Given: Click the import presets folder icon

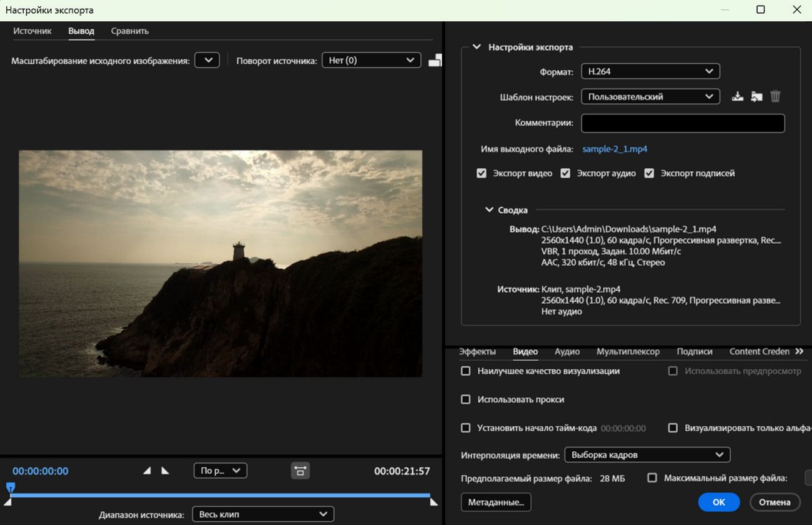Looking at the screenshot, I should [756, 97].
